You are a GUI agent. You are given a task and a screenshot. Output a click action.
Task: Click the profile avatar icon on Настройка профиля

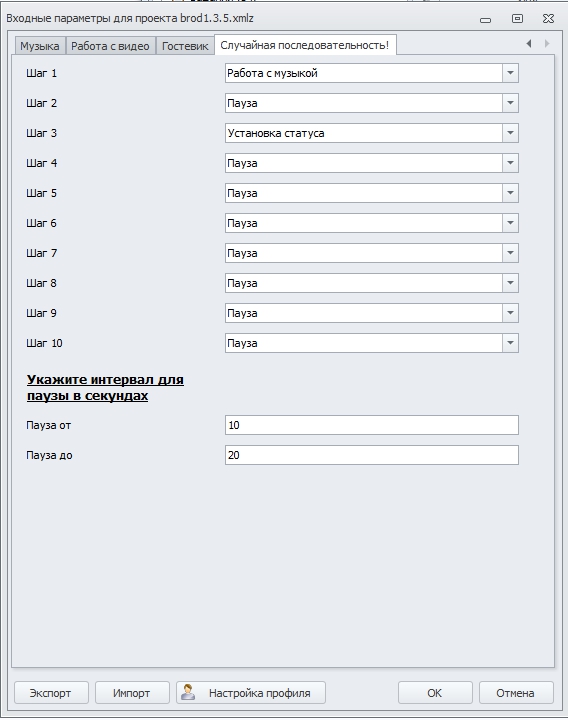[x=187, y=692]
